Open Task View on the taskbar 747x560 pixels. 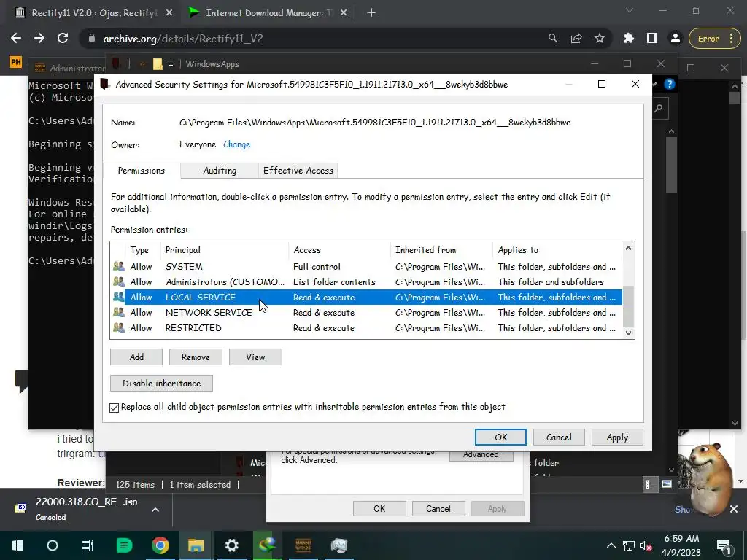(x=88, y=545)
